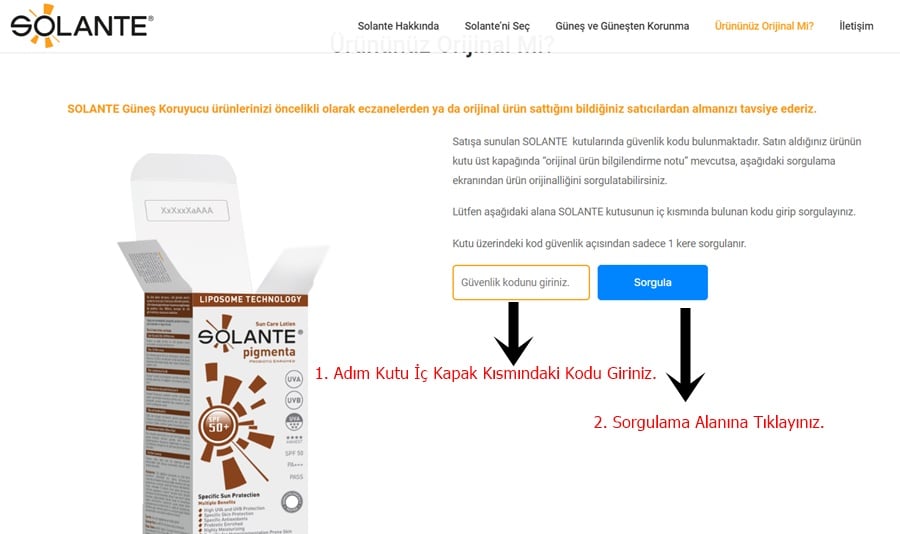The height and width of the screenshot is (534, 900).
Task: Click the black arrow pointing at code field
Action: point(513,334)
